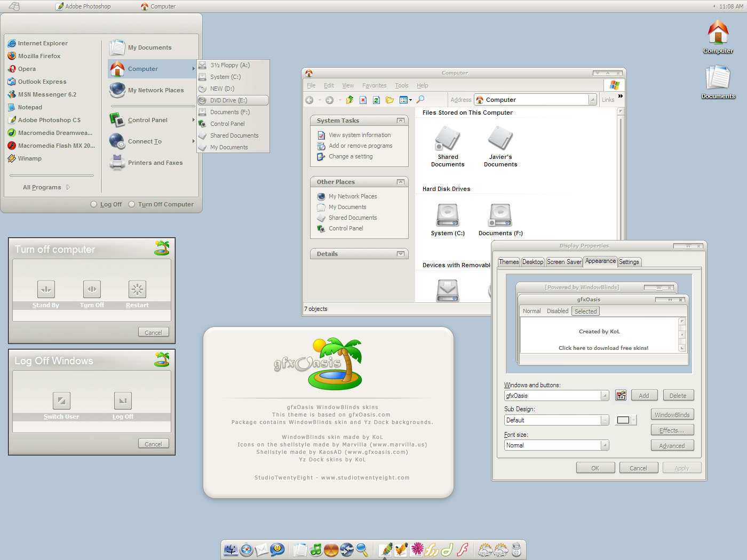The image size is (747, 560).
Task: Choose Control Panel in the start menu
Action: [x=152, y=120]
